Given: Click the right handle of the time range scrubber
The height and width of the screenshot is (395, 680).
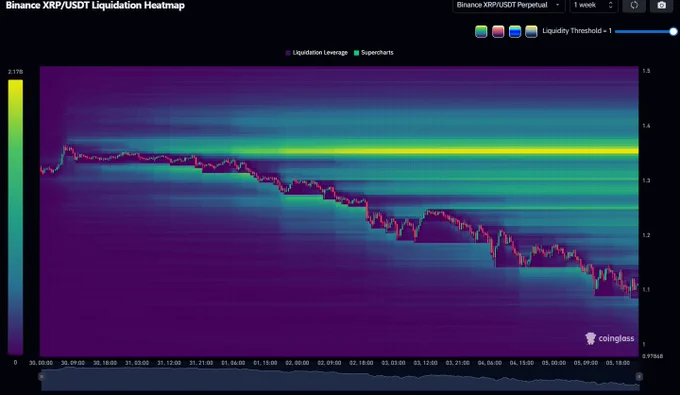Looking at the screenshot, I should 639,376.
